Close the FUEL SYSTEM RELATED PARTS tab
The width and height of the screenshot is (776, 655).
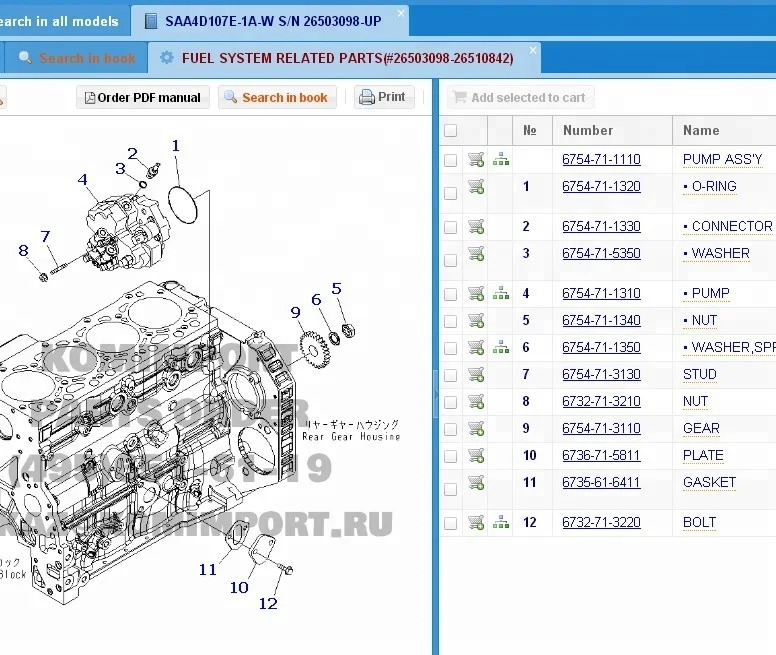533,50
